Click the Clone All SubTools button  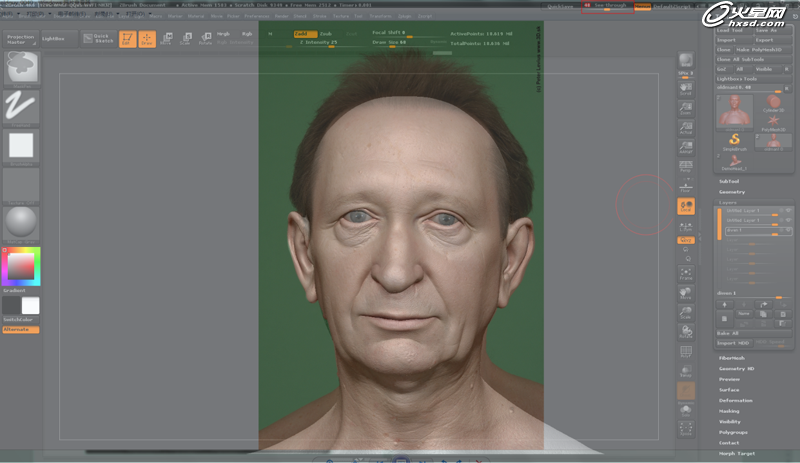[x=754, y=59]
